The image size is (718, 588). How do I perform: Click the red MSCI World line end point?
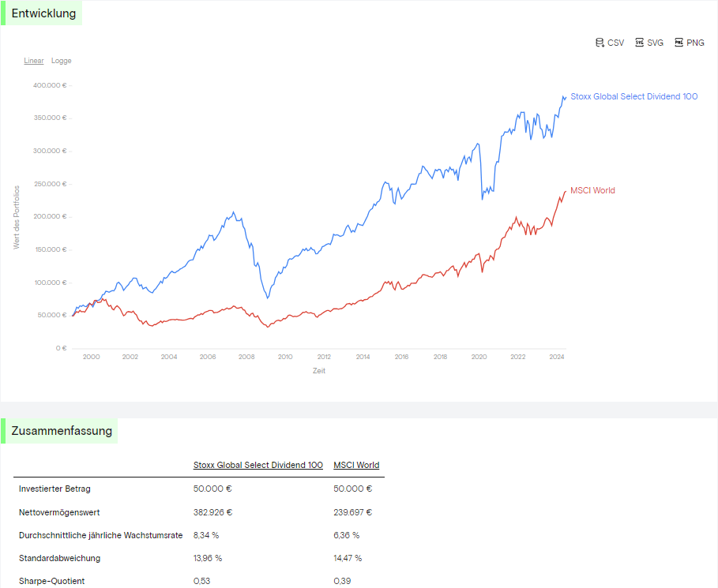point(566,192)
